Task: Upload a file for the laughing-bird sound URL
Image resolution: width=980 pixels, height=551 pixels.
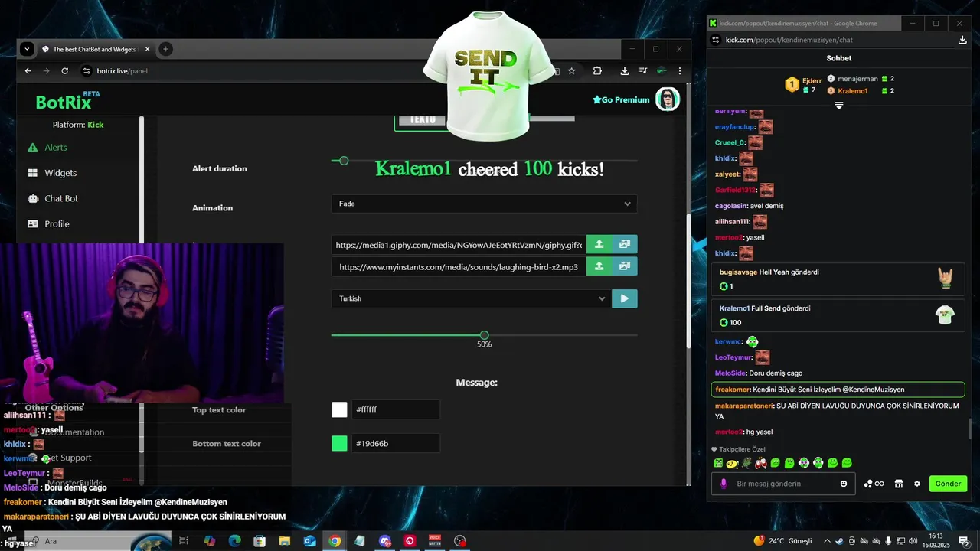Action: pyautogui.click(x=599, y=266)
